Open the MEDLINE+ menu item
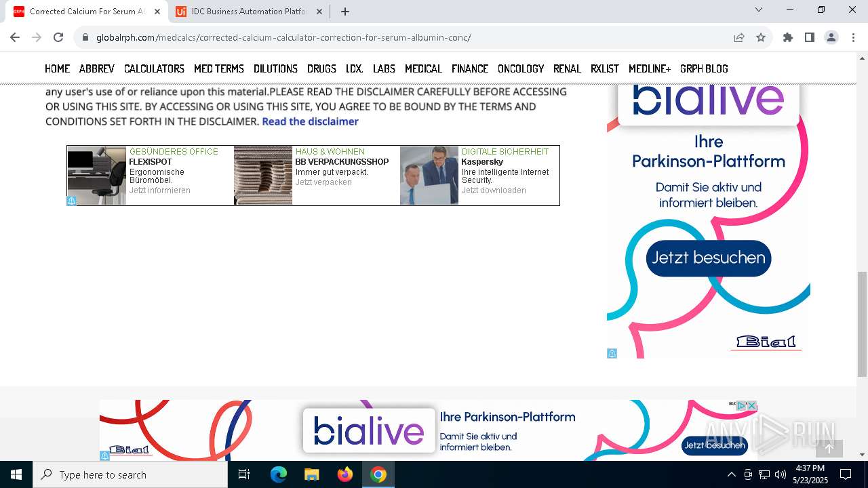 click(650, 68)
